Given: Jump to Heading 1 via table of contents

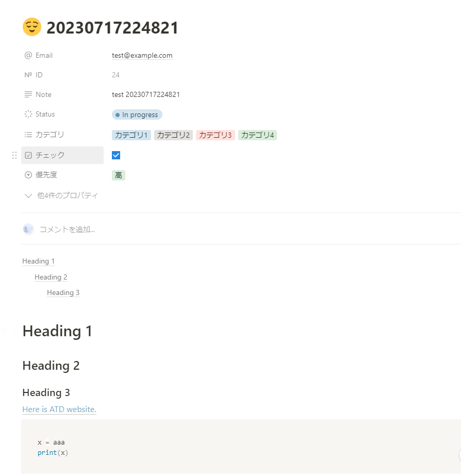Looking at the screenshot, I should pos(38,261).
